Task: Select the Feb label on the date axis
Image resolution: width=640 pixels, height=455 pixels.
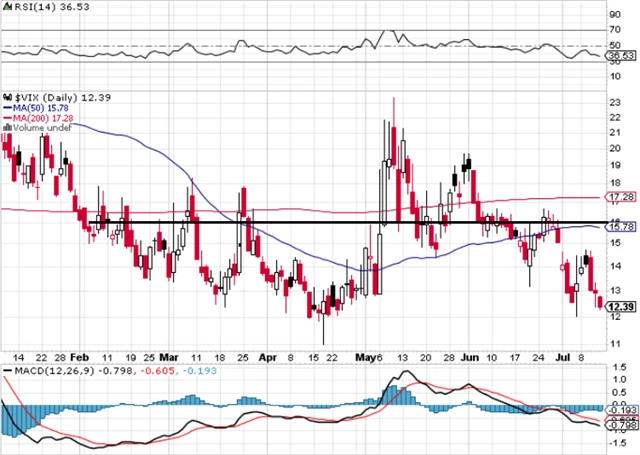Action: click(80, 356)
